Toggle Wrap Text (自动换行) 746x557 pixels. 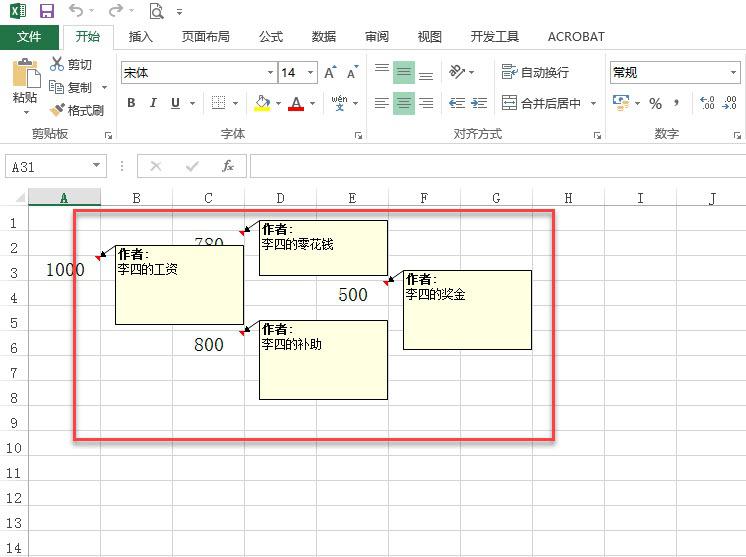[x=535, y=72]
